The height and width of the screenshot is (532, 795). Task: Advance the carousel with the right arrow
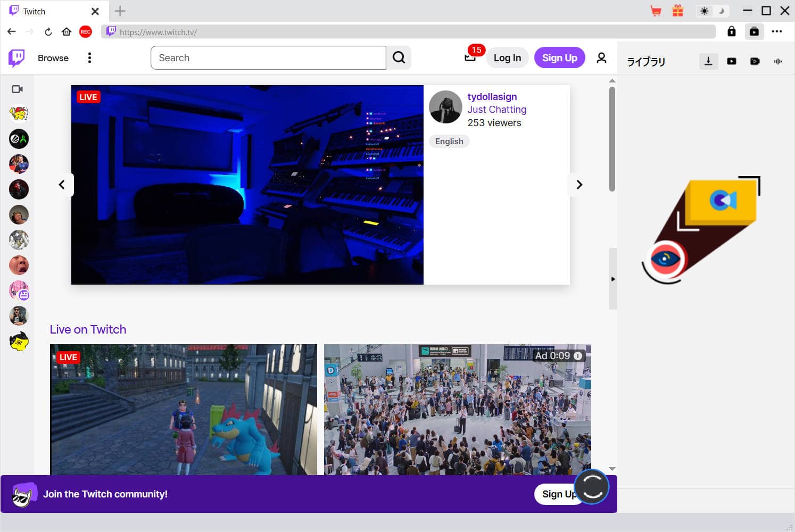tap(578, 184)
